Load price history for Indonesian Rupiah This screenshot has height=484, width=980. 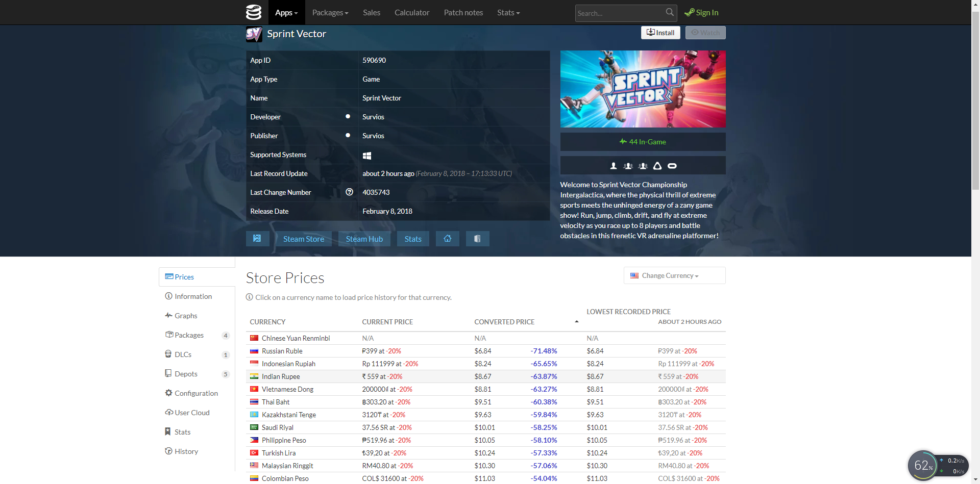[x=288, y=364]
